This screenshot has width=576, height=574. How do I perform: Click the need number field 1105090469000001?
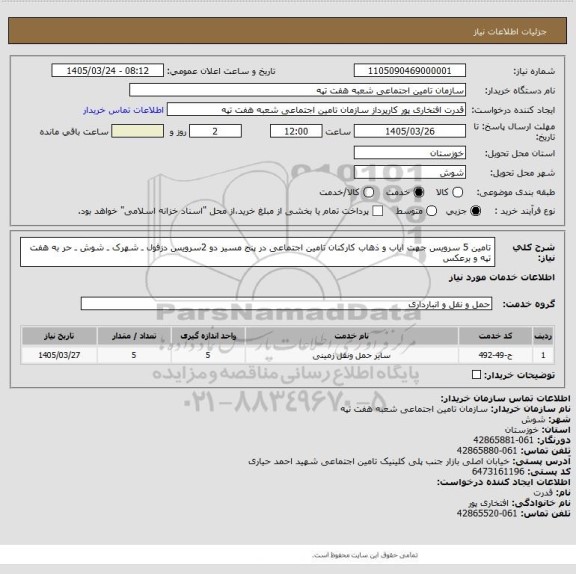click(x=410, y=71)
